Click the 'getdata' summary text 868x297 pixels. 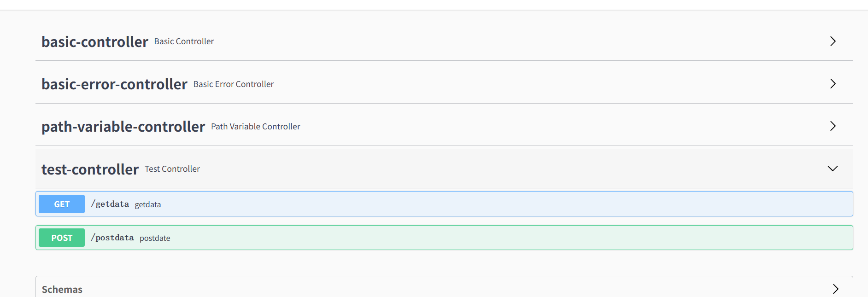pos(148,204)
